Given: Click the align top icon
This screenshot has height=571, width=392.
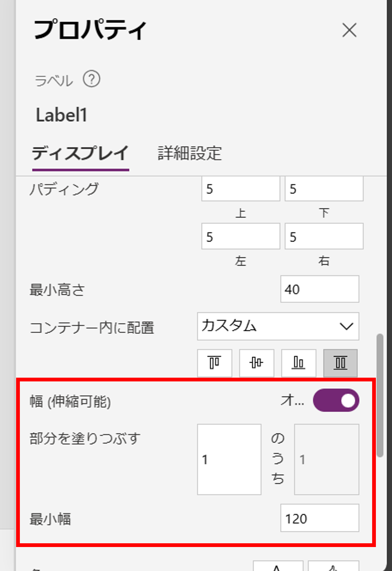Looking at the screenshot, I should pyautogui.click(x=215, y=363).
